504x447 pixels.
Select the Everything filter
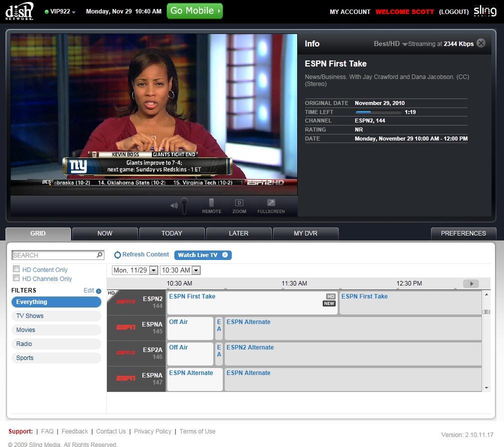click(x=56, y=302)
